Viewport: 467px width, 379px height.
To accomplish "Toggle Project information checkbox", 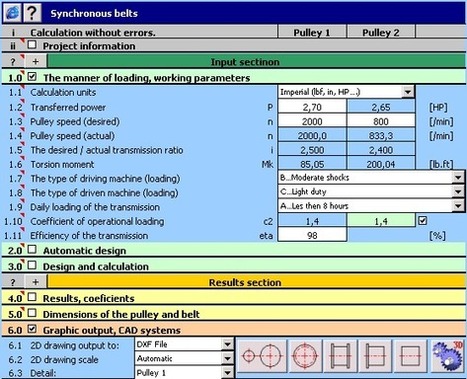I will click(32, 44).
